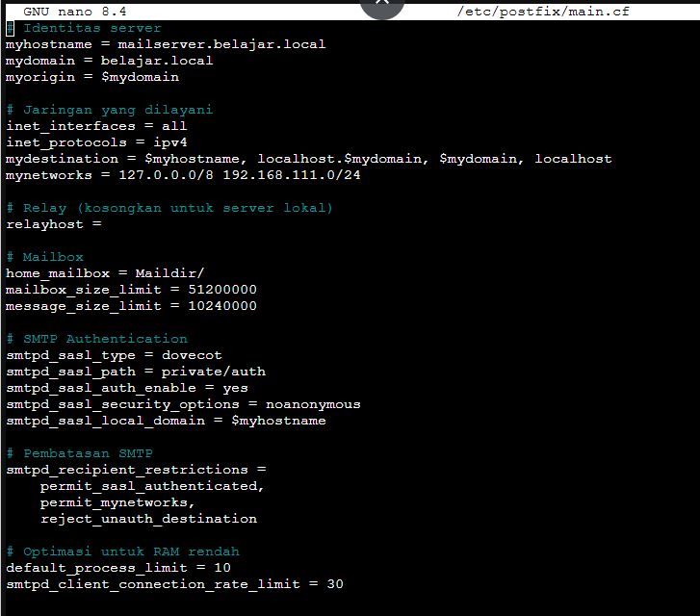Place cursor on myorigin = $mydomain line

click(91, 77)
